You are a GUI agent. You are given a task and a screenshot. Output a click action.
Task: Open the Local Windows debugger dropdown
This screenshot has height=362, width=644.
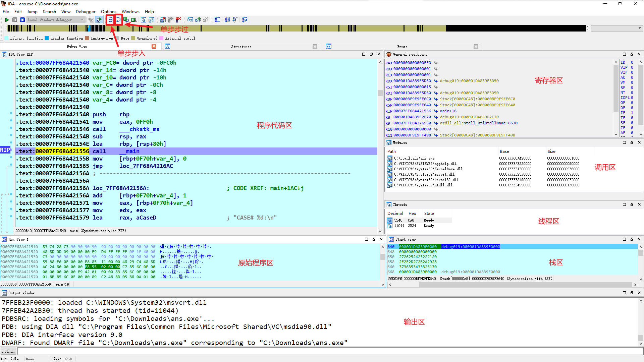click(83, 20)
